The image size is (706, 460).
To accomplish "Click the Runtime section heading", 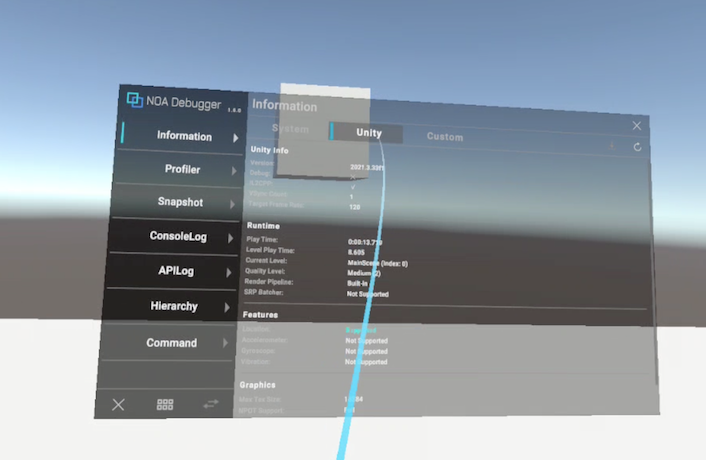I will click(263, 225).
